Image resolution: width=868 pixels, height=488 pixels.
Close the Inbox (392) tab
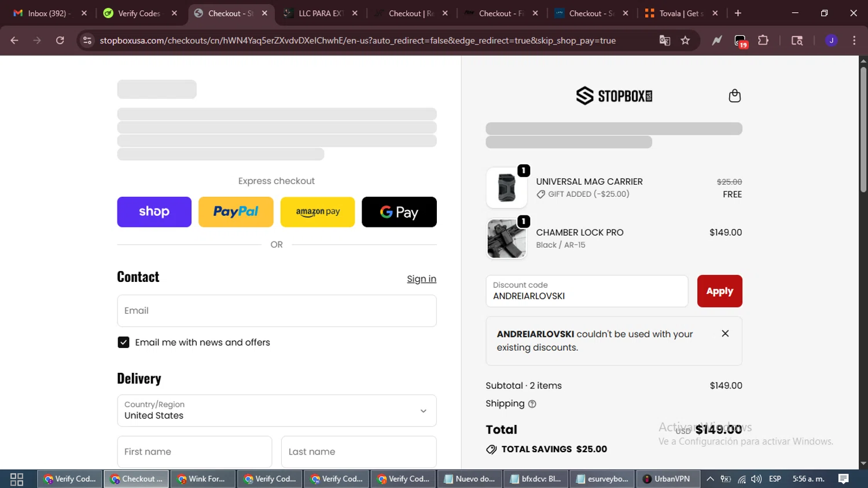[84, 13]
